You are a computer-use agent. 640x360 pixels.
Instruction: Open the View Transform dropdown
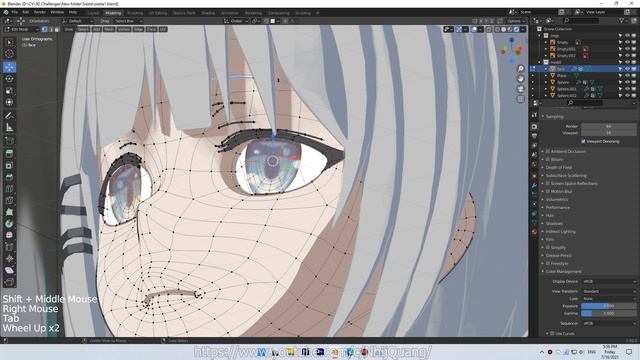(x=609, y=291)
